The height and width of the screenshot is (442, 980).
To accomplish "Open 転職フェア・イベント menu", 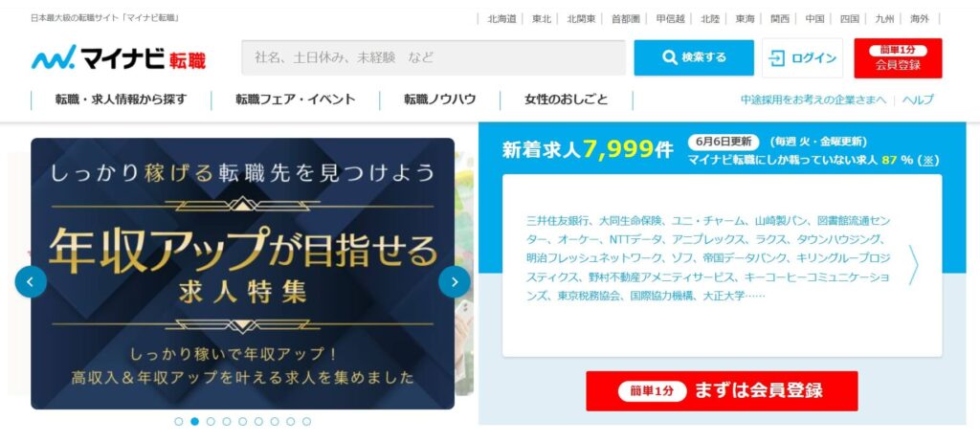I will coord(295,99).
